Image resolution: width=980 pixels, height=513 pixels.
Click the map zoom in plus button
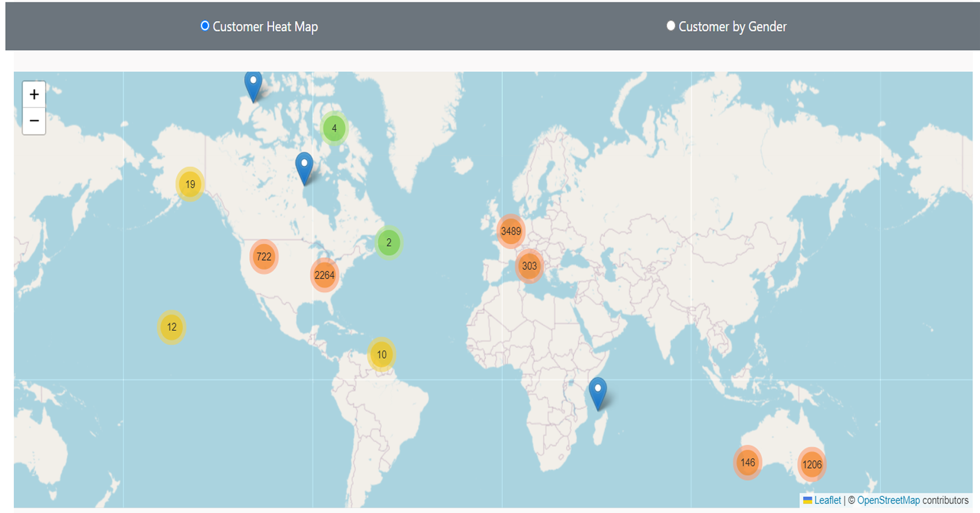pos(34,94)
